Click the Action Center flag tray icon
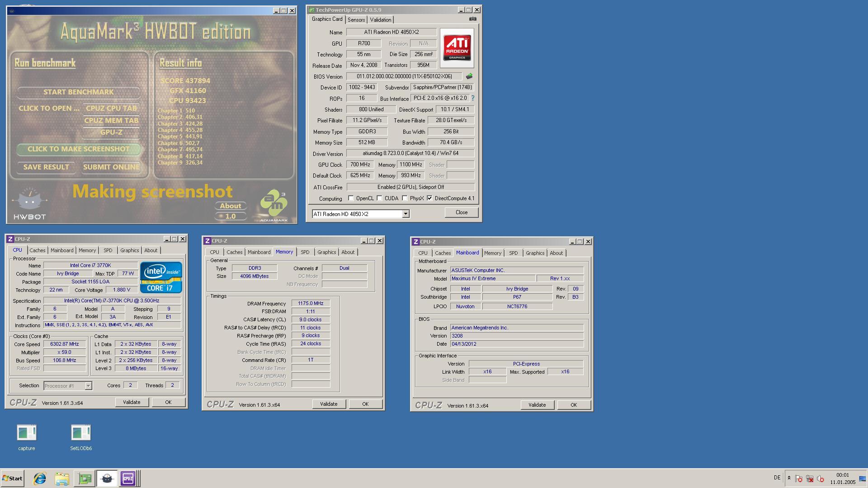 [x=798, y=479]
